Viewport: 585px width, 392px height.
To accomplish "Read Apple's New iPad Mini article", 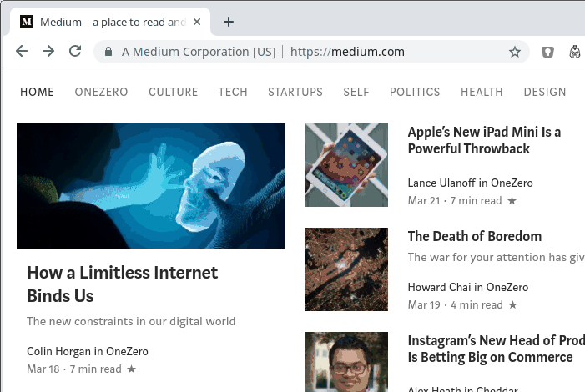I will (x=484, y=140).
